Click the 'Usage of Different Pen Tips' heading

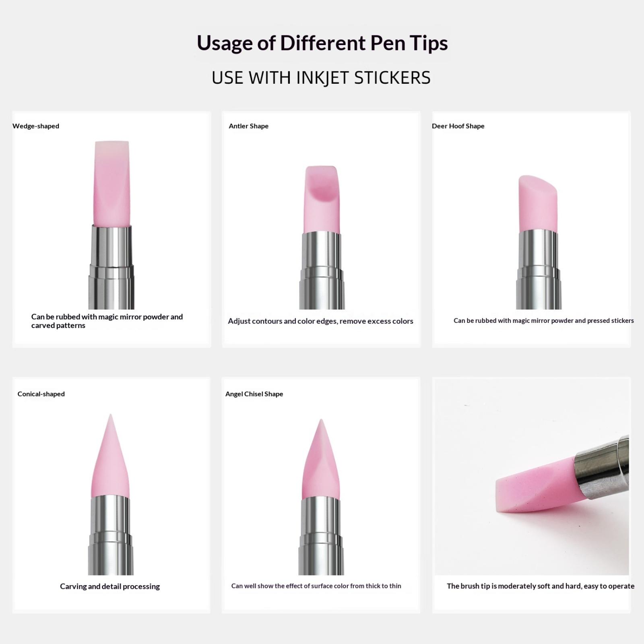point(322,43)
